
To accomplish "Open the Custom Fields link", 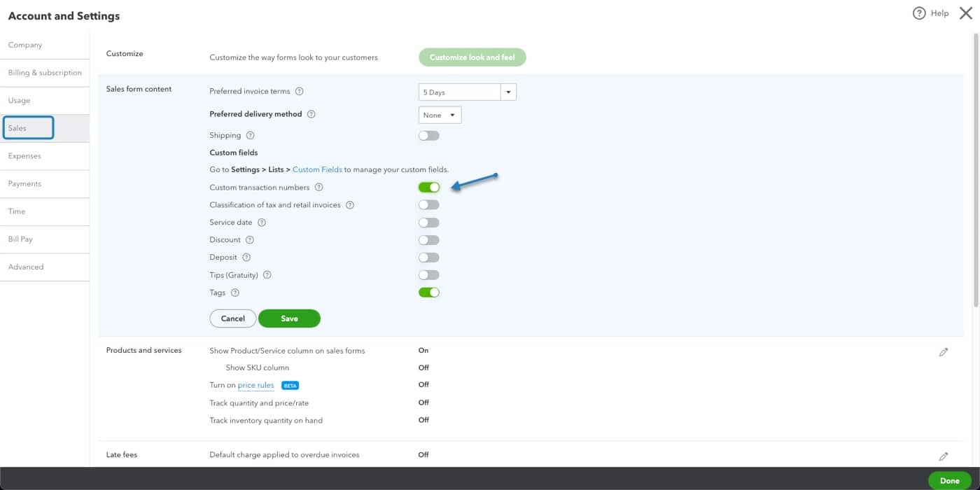I will [x=317, y=169].
